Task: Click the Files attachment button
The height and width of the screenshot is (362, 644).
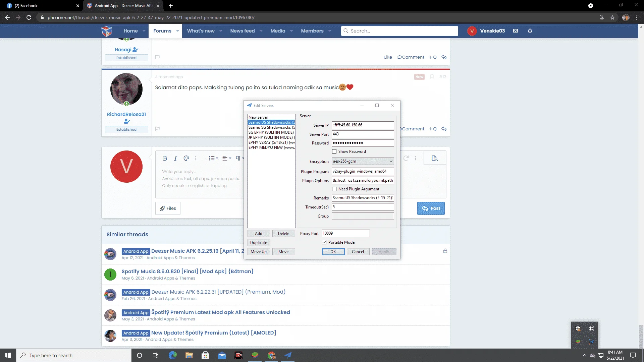Action: [x=168, y=208]
